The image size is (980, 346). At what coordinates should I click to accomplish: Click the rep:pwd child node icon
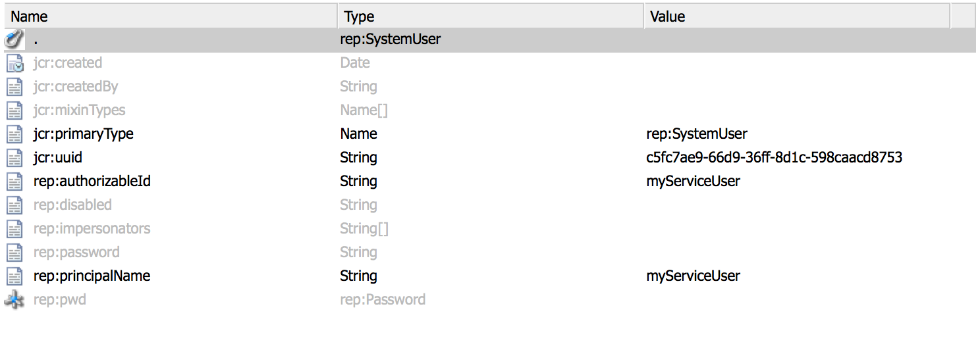[x=14, y=300]
